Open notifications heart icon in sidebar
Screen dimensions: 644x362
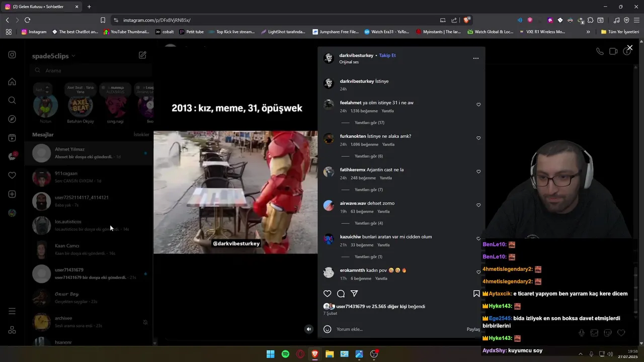click(x=12, y=175)
